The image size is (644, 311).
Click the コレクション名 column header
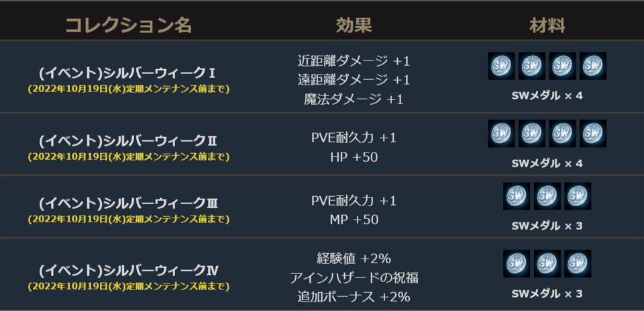(x=128, y=26)
